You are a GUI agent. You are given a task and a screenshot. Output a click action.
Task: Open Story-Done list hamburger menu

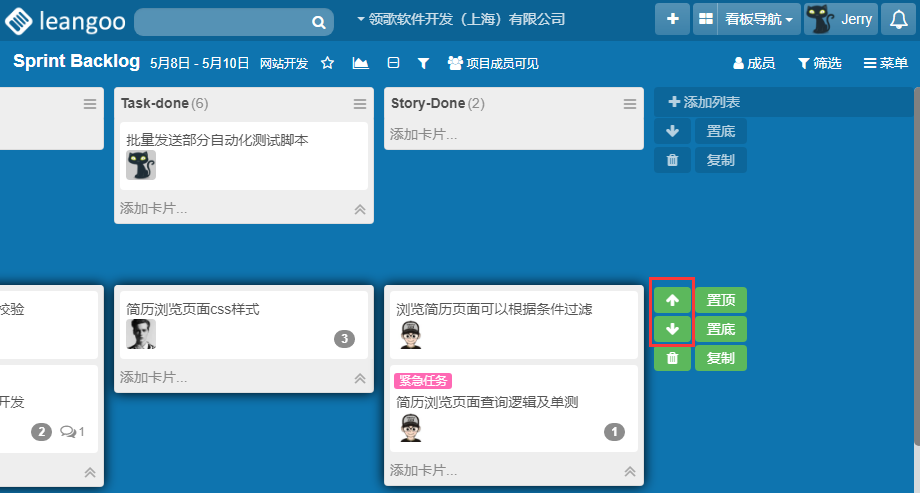(x=630, y=104)
